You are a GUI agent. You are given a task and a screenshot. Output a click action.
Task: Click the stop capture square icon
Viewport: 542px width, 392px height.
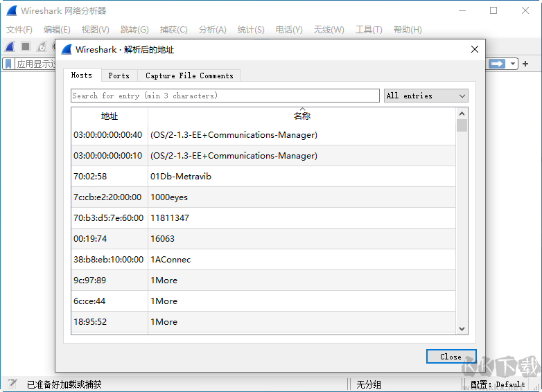26,46
